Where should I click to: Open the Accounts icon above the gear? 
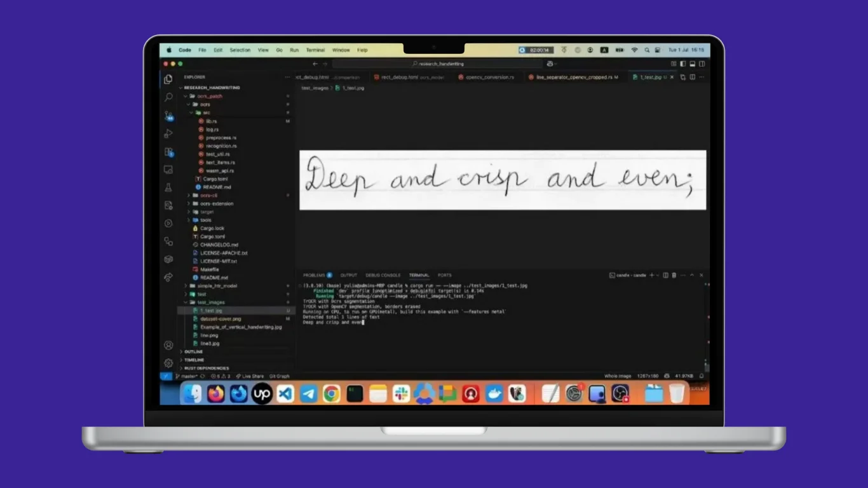coord(168,344)
